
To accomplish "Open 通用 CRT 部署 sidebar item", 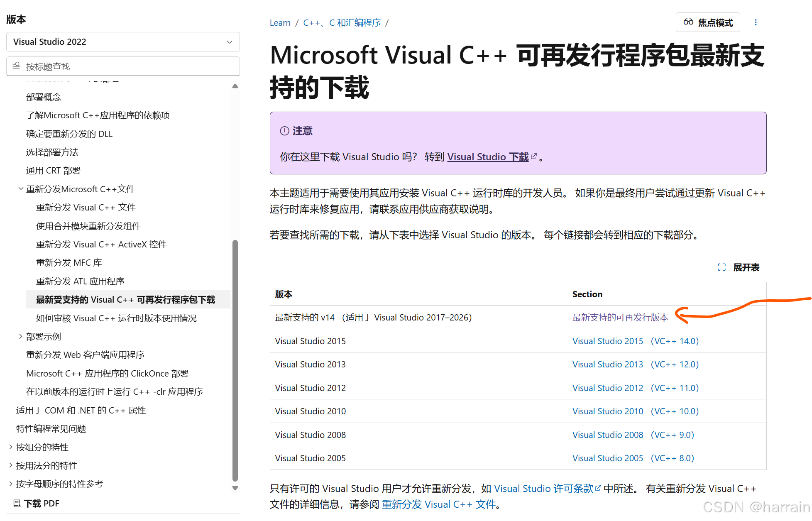I will (x=53, y=171).
